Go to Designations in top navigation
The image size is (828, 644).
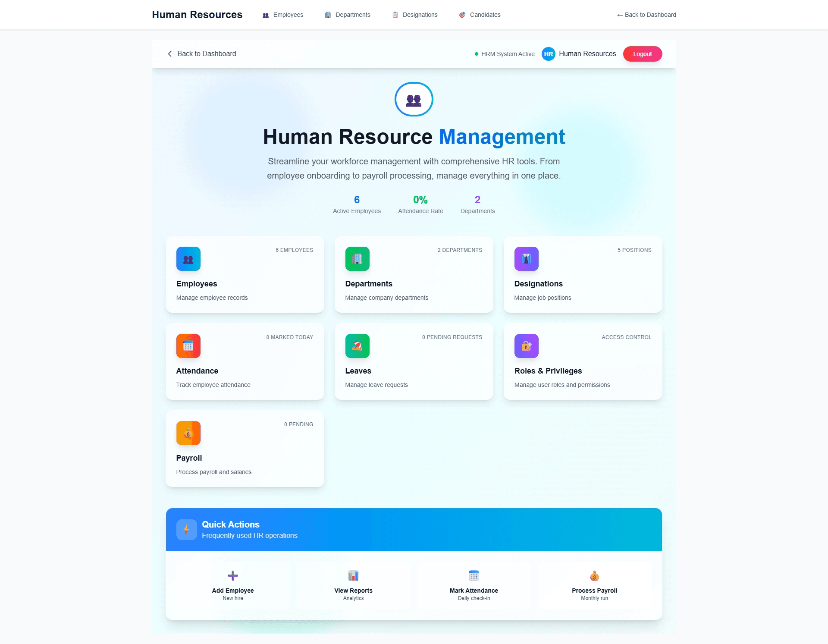point(415,15)
